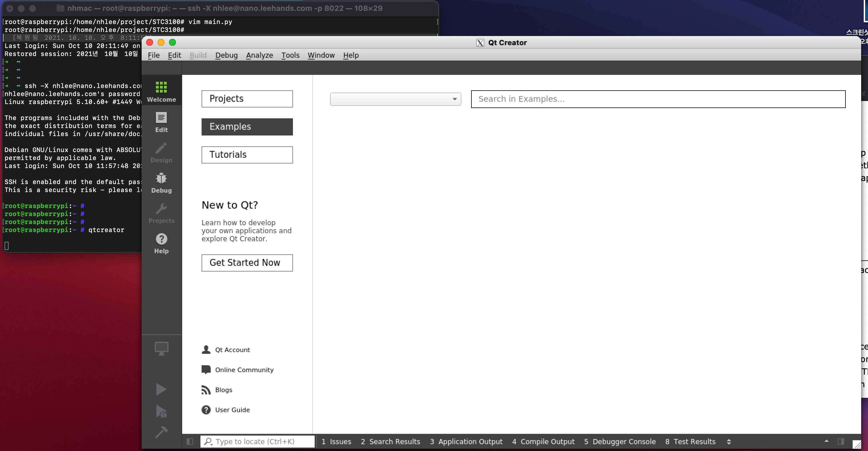Select the Design mode pencil icon
The image size is (868, 451).
click(x=161, y=152)
